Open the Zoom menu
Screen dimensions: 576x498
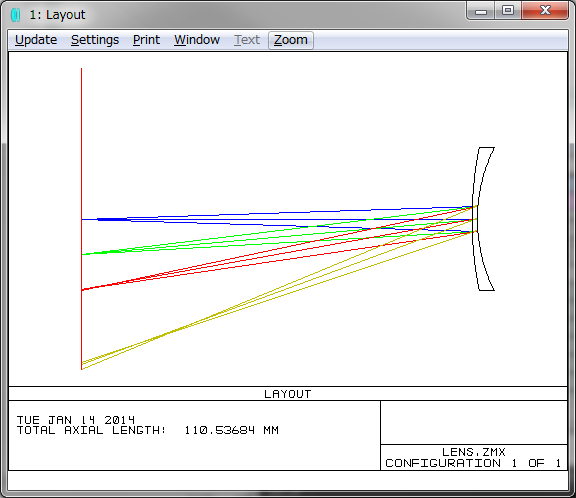pos(291,40)
